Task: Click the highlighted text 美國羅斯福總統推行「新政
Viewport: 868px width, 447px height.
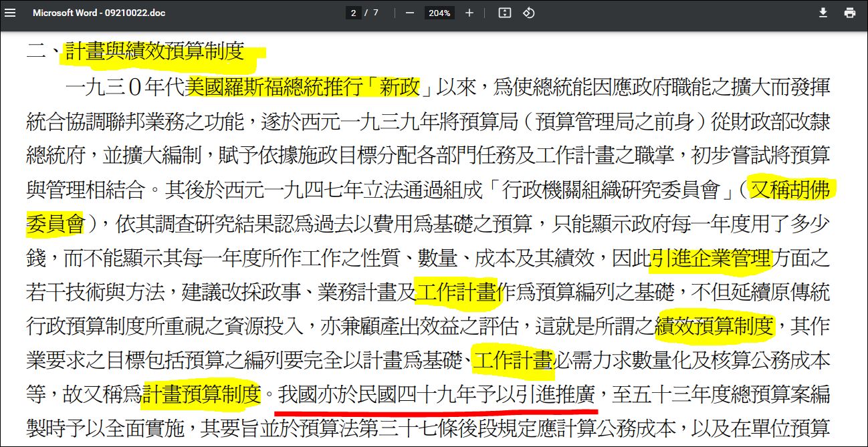Action: click(x=303, y=86)
